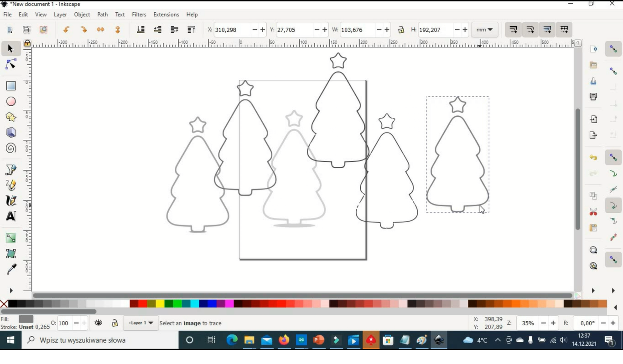Select the Node editing tool
This screenshot has height=364, width=623.
[x=10, y=65]
